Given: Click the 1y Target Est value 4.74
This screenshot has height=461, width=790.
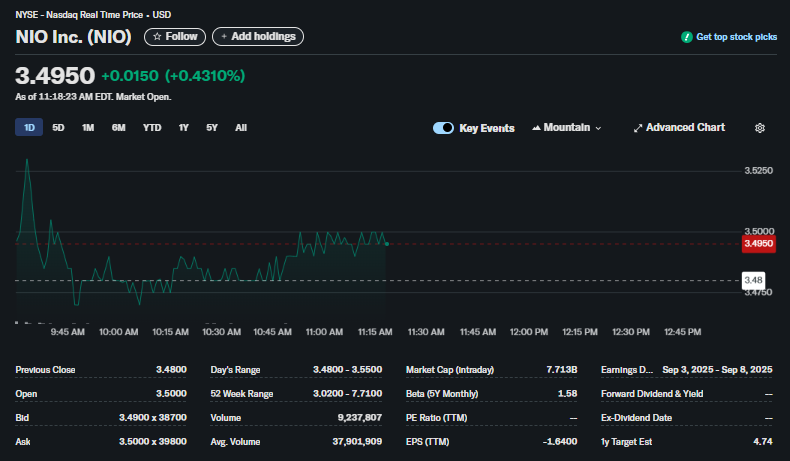Looking at the screenshot, I should click(x=763, y=441).
